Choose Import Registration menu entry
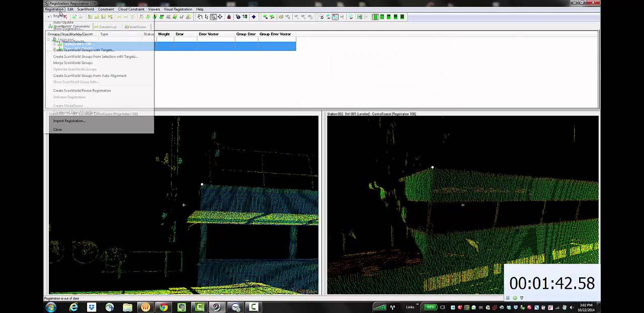This screenshot has width=644, height=313. pyautogui.click(x=69, y=121)
